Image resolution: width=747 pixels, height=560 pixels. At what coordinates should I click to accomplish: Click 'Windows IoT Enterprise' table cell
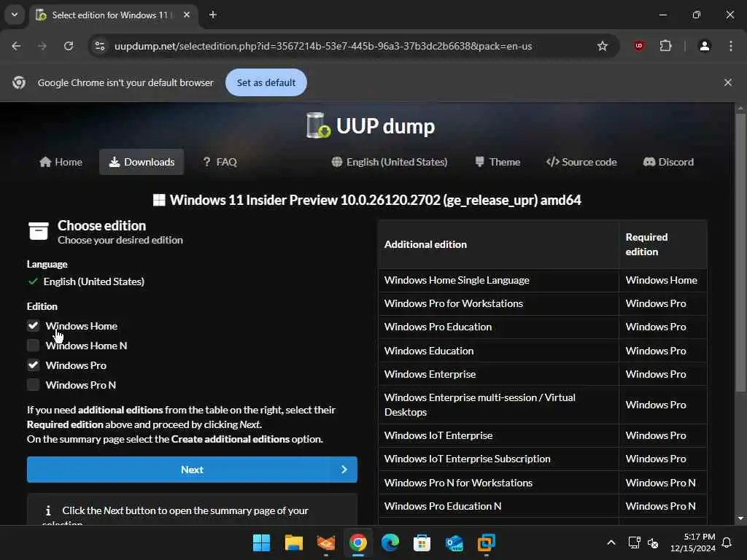tap(499, 435)
